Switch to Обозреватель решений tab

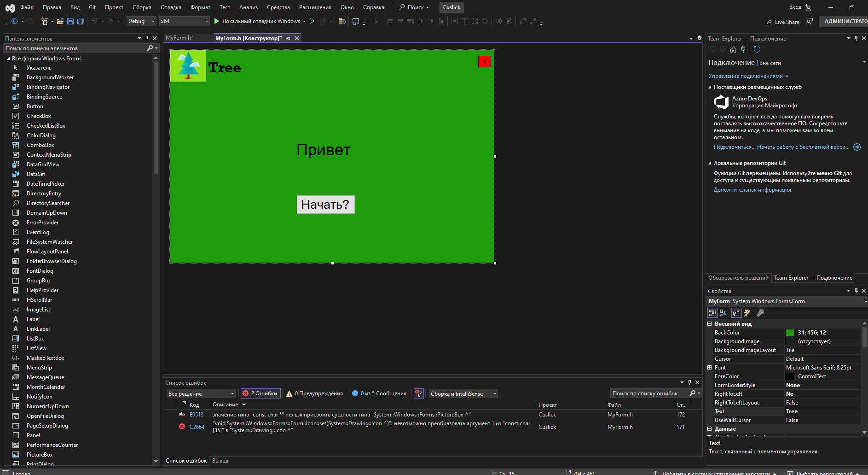[738, 278]
